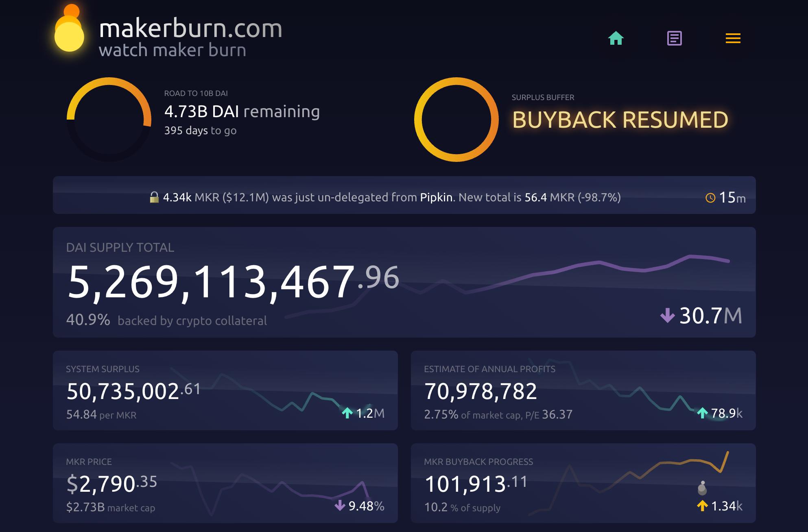This screenshot has height=532, width=808.
Task: Click the 10.2 % of supply text
Action: [x=462, y=507]
